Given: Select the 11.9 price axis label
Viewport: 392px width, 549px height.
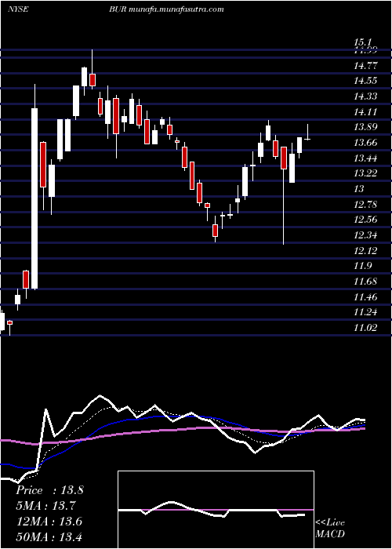Looking at the screenshot, I should tap(362, 266).
